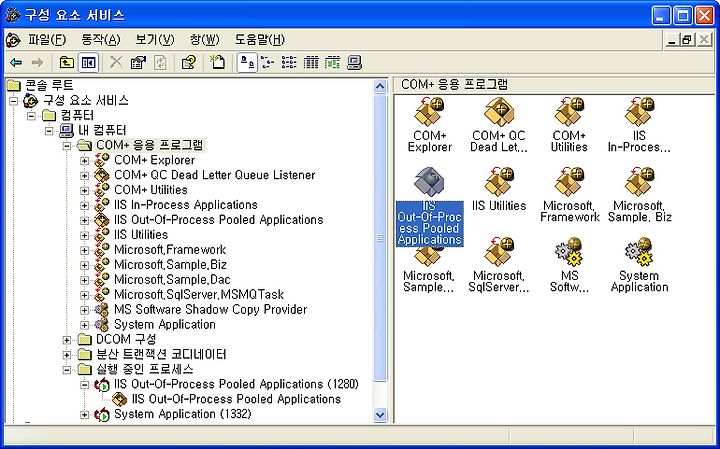
Task: Switch to small icons view button
Action: (267, 62)
